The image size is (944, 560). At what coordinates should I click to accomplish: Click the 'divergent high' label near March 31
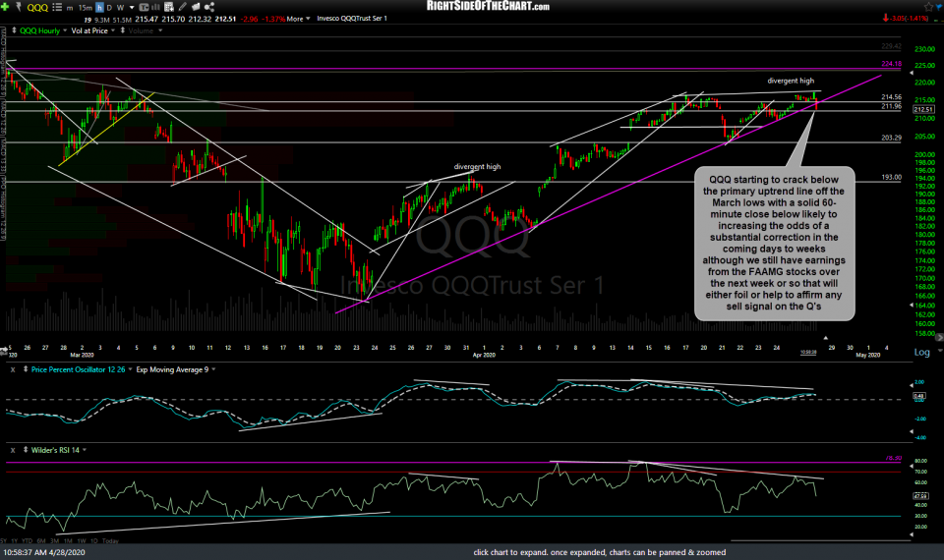477,167
